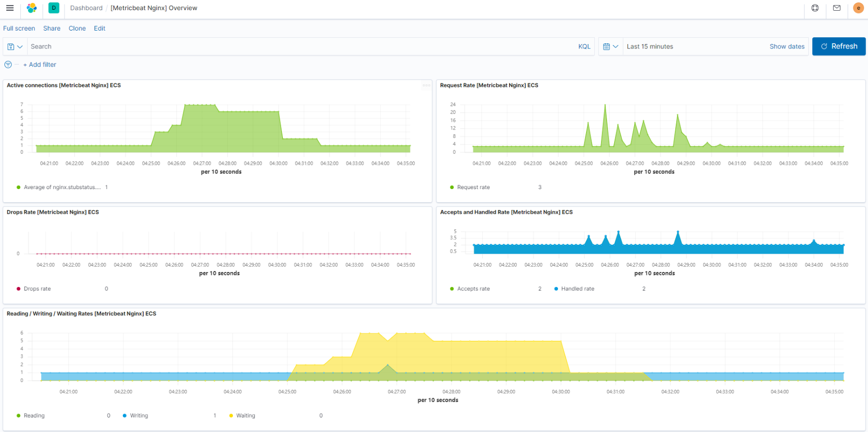Click the [Metricbeat Nginx] Overview breadcrumb
The width and height of the screenshot is (868, 432).
coord(154,8)
